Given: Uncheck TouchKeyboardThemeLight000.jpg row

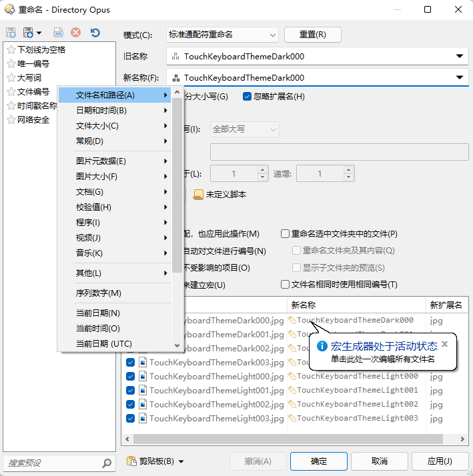Looking at the screenshot, I should pyautogui.click(x=130, y=377).
